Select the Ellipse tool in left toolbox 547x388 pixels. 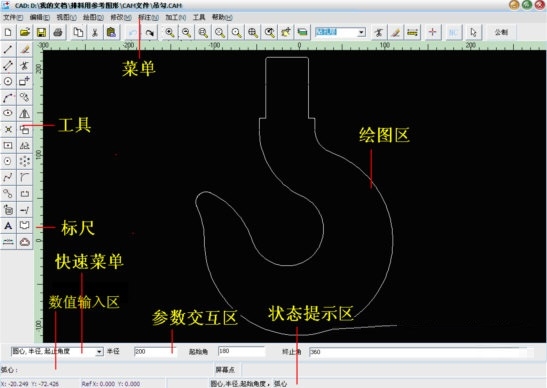click(x=8, y=113)
